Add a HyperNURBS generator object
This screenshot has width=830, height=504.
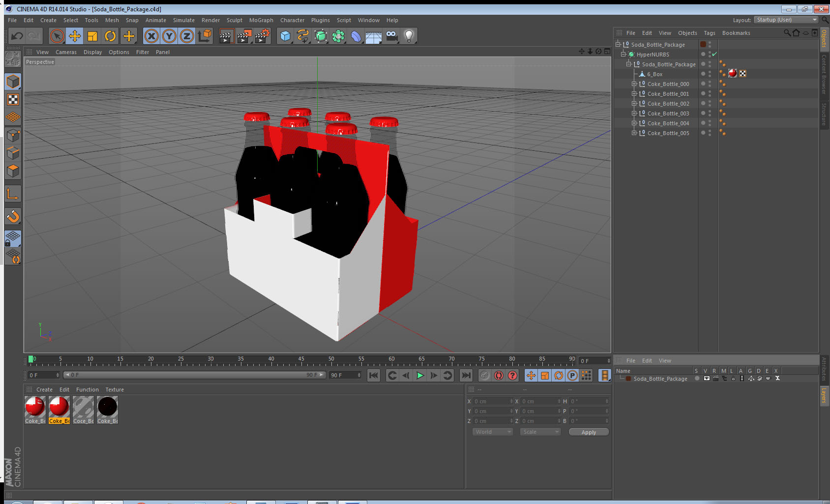(321, 36)
